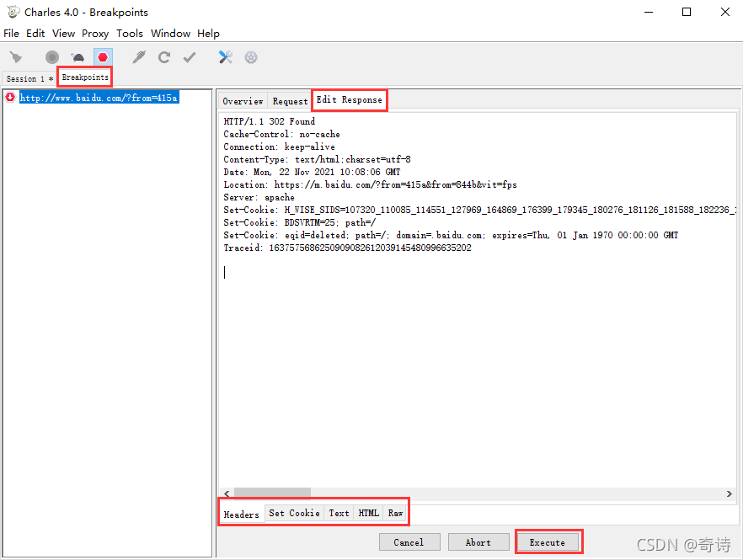Viewport: 743px width, 560px height.
Task: Switch to the Raw view tab
Action: pos(395,513)
